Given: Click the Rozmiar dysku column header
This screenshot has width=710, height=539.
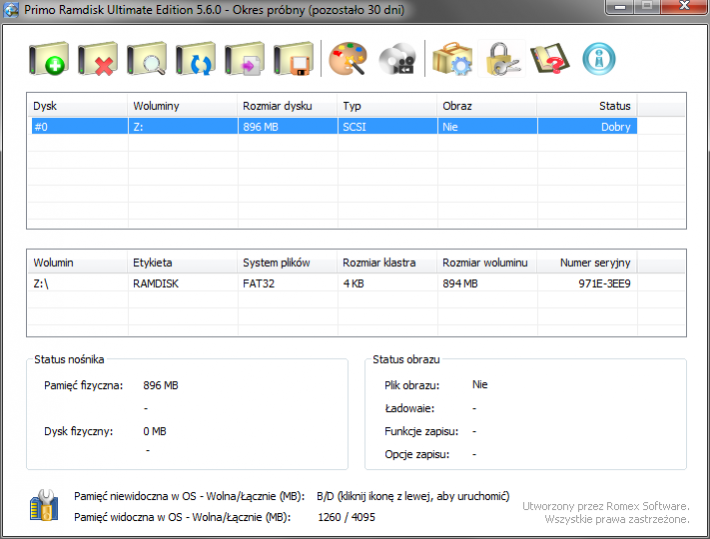Looking at the screenshot, I should click(x=288, y=106).
